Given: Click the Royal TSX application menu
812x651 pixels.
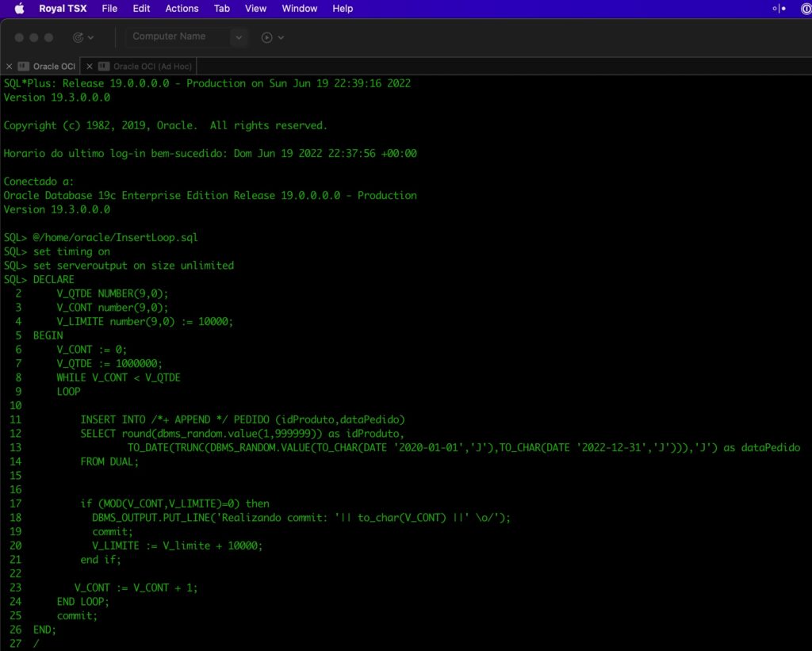Looking at the screenshot, I should click(x=63, y=9).
